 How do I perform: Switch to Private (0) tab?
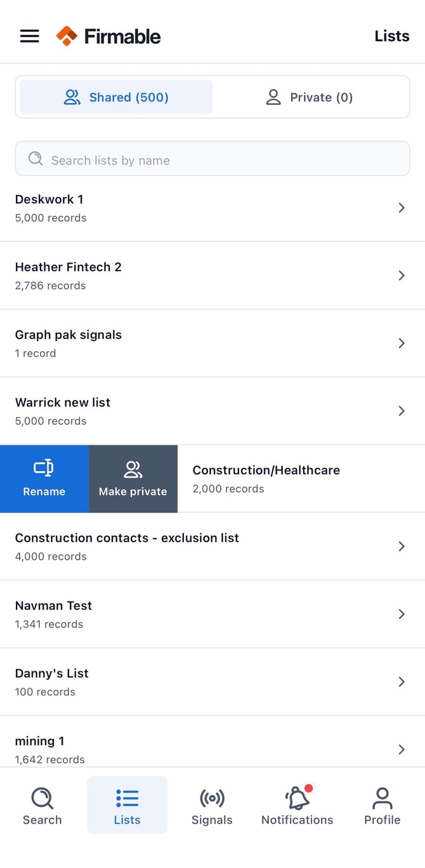pos(309,97)
